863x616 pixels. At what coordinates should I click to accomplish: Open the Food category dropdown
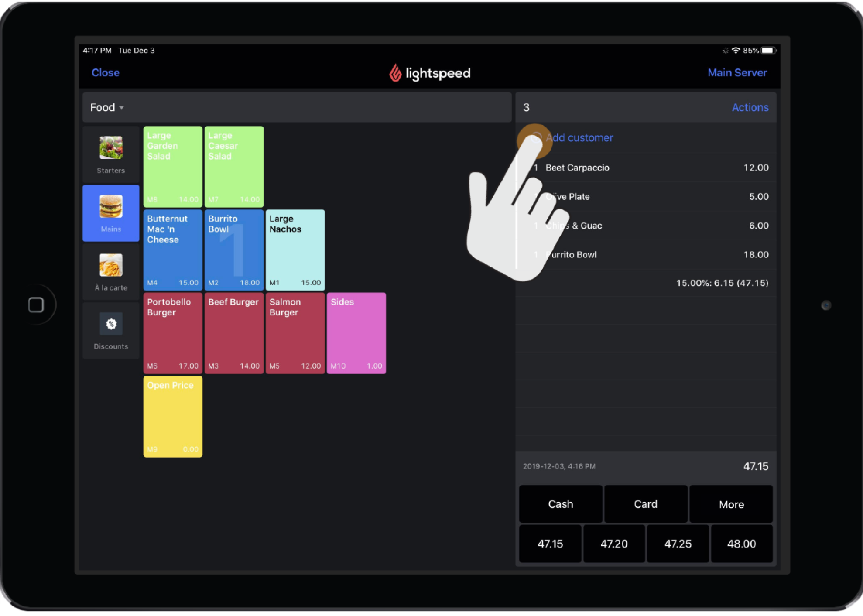pos(106,107)
